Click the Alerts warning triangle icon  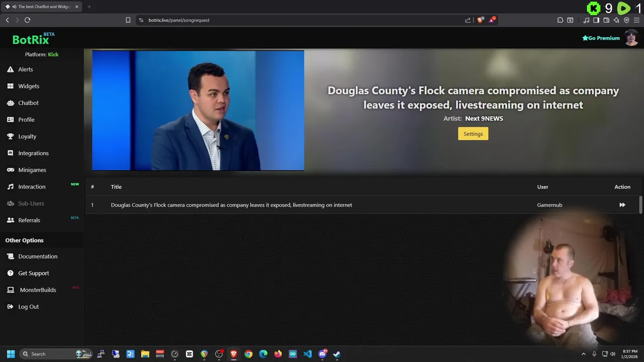[10, 69]
